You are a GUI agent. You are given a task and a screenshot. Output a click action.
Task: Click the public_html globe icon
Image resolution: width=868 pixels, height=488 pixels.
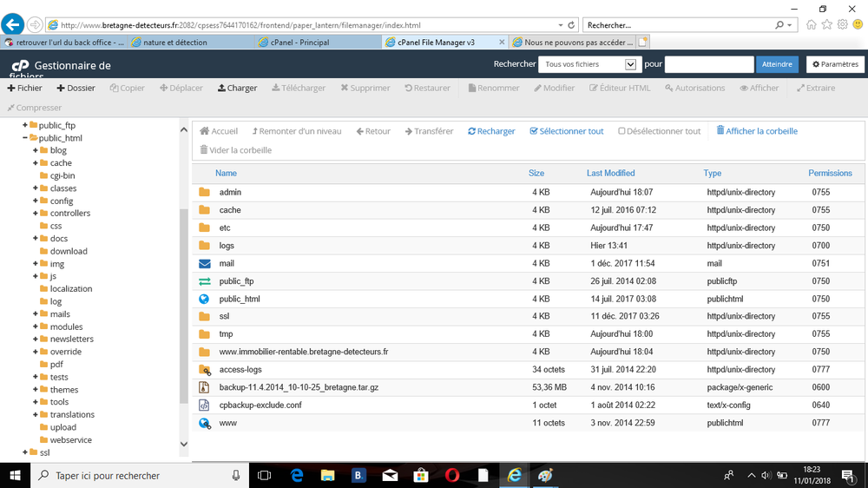(x=204, y=299)
